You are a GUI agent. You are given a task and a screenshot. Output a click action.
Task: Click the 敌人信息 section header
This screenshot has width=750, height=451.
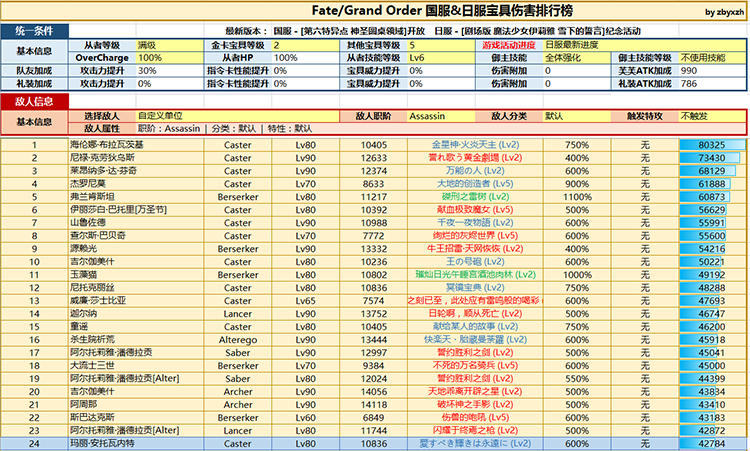[x=34, y=101]
